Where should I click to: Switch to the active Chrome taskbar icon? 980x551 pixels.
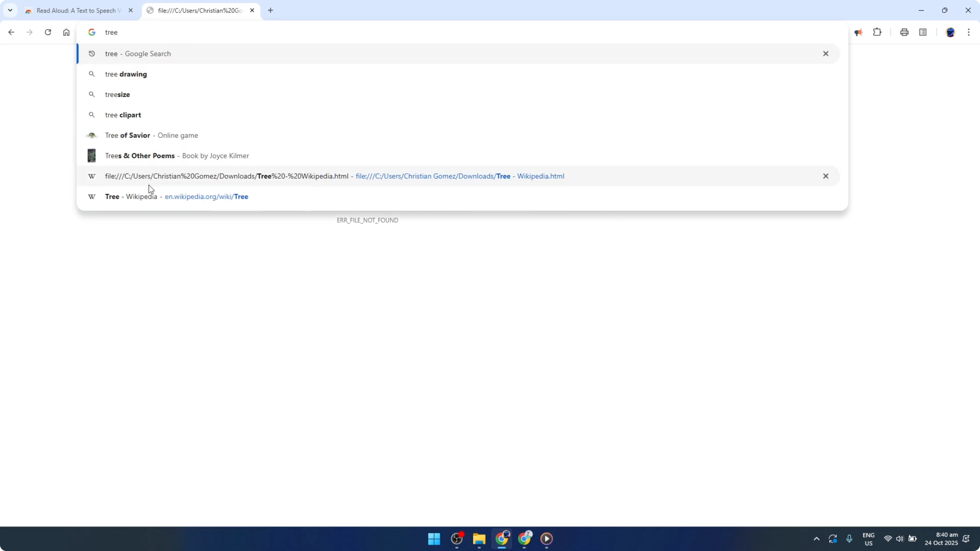click(x=502, y=539)
